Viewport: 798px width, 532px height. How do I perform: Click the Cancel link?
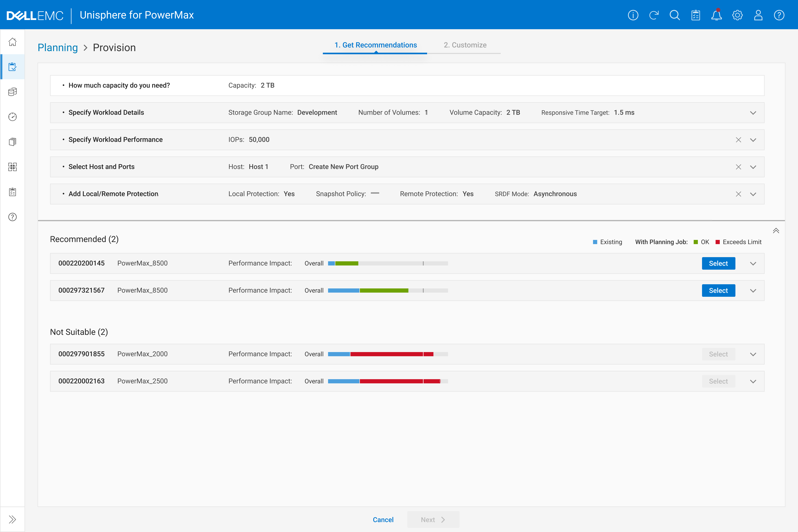pyautogui.click(x=383, y=520)
